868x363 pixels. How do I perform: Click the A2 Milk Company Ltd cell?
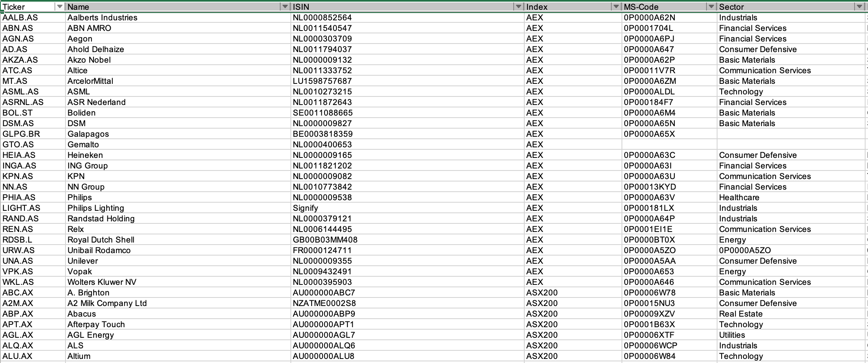178,303
